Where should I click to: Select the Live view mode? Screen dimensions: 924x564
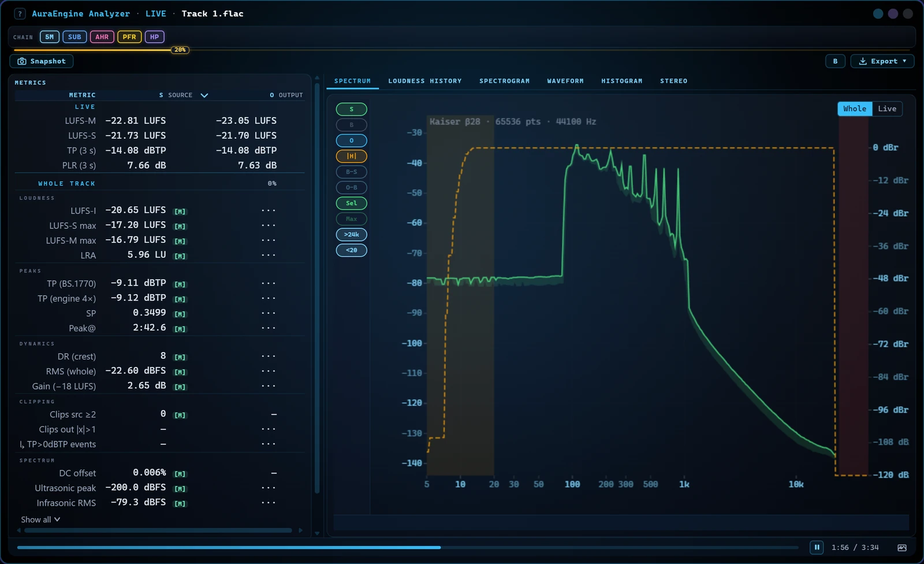tap(887, 109)
